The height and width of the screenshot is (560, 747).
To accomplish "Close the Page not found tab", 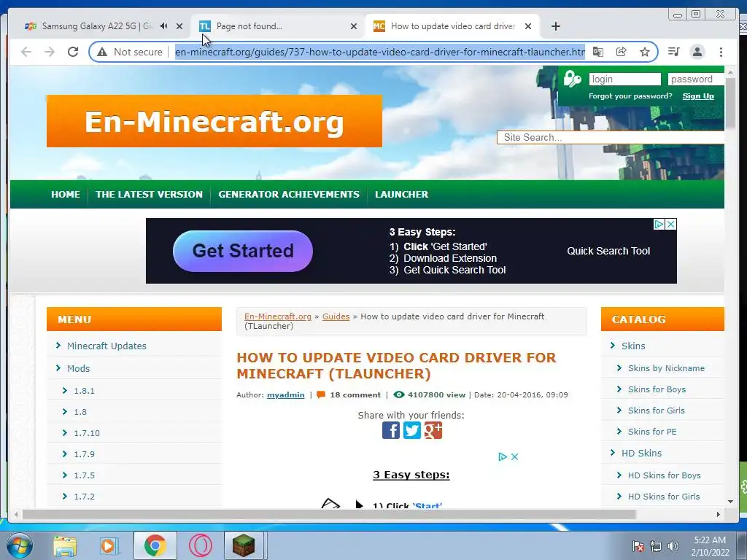I will pyautogui.click(x=354, y=26).
